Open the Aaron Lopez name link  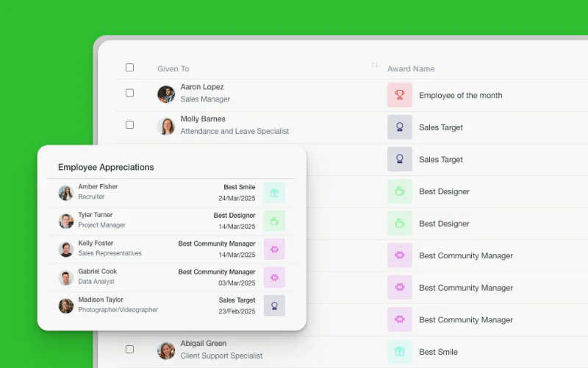pos(202,87)
